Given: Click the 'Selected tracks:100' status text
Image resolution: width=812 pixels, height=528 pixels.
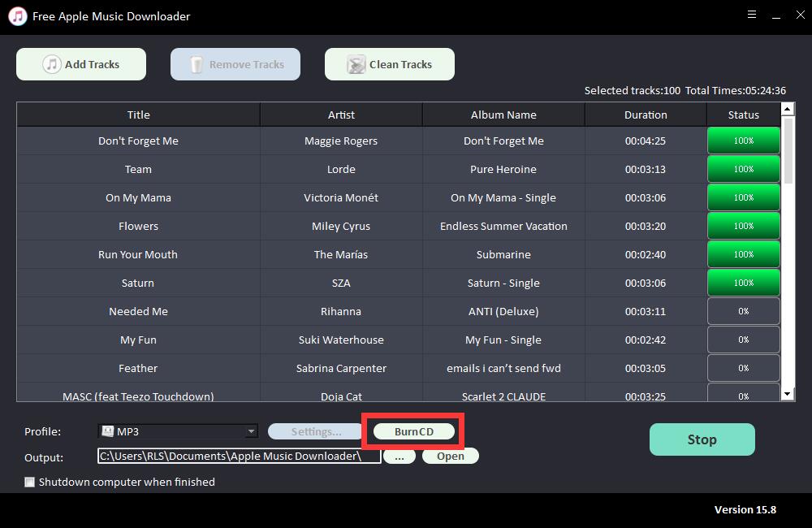Looking at the screenshot, I should pos(632,91).
